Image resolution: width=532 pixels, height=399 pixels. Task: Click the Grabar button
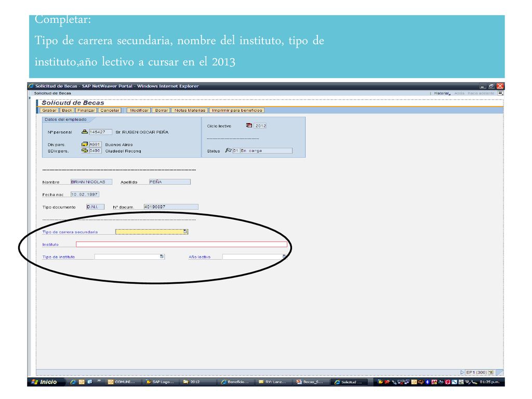coord(49,110)
